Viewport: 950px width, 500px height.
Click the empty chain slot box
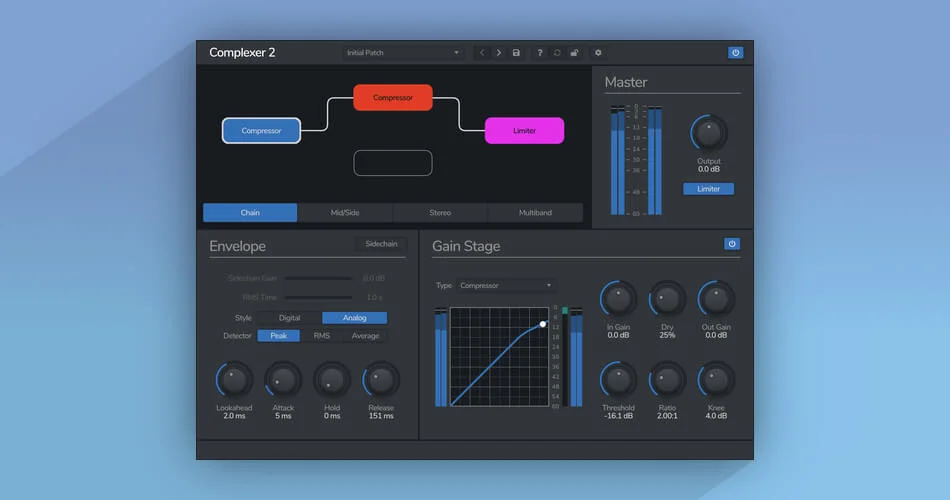coord(393,163)
